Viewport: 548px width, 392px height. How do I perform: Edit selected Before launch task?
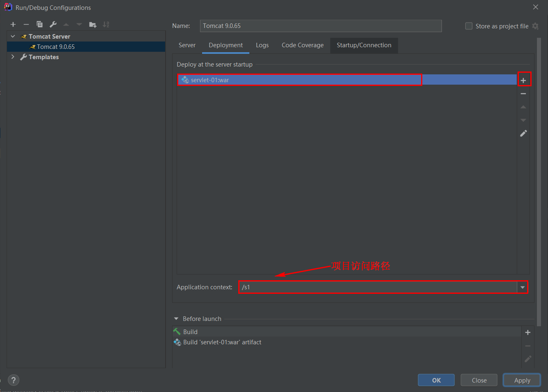528,359
